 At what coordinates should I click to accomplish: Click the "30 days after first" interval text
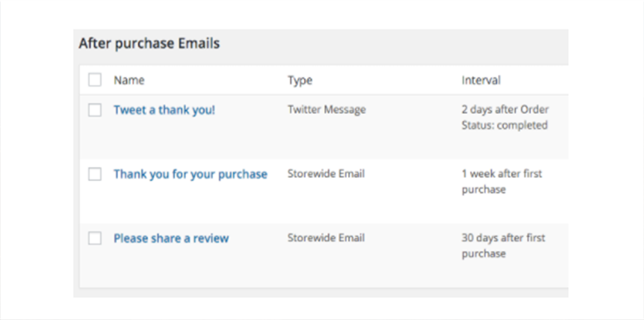click(x=503, y=238)
